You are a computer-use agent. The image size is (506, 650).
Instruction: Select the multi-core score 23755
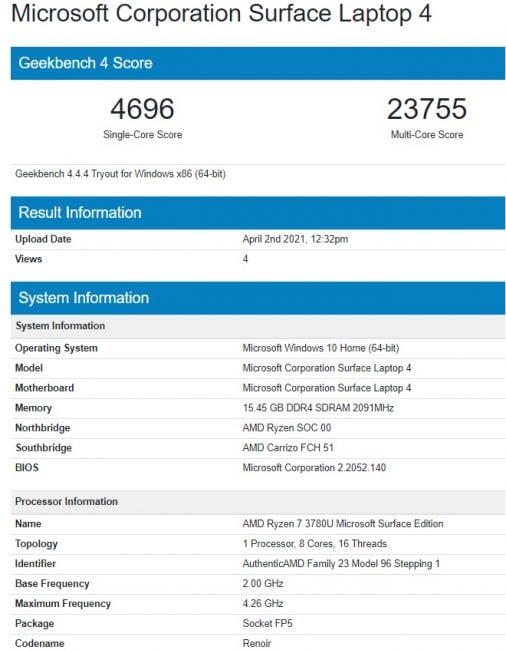[x=427, y=109]
